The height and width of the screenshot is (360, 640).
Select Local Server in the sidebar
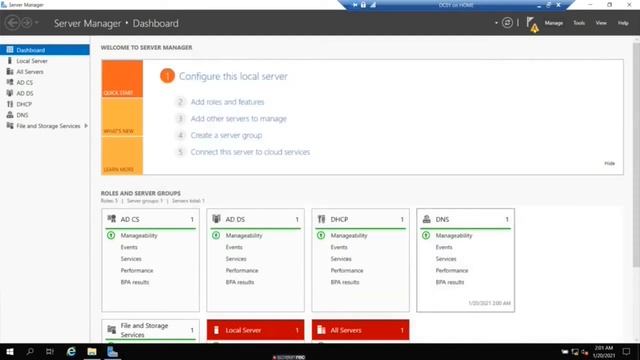pyautogui.click(x=45, y=61)
